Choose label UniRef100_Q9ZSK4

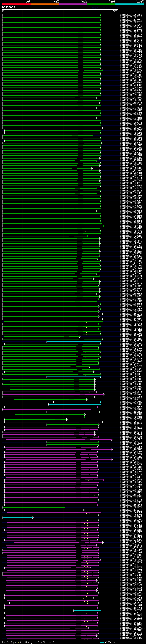131,52
